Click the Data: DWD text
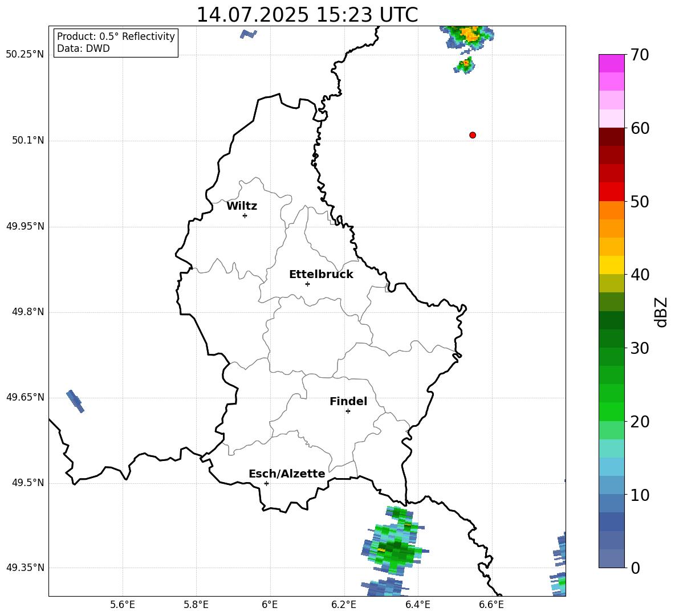Screen dimensions: 675x616 [x=83, y=48]
